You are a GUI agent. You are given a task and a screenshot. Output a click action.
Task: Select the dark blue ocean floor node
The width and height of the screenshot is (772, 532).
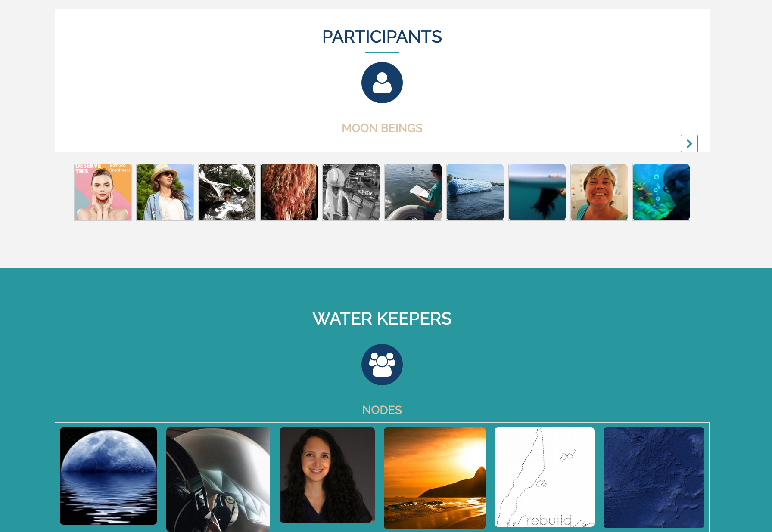[654, 478]
